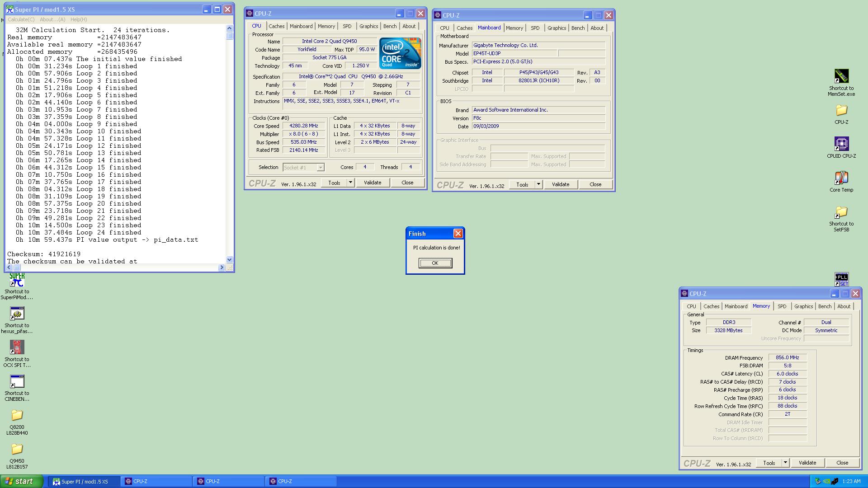The width and height of the screenshot is (868, 488).
Task: Open Bench tab in Mainboard window
Action: 578,28
